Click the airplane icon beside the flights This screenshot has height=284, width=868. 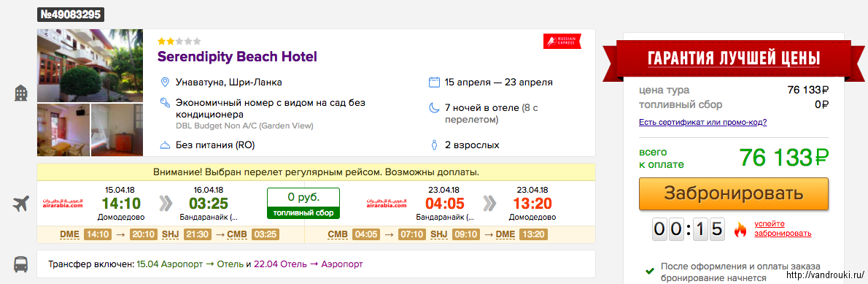[x=21, y=204]
